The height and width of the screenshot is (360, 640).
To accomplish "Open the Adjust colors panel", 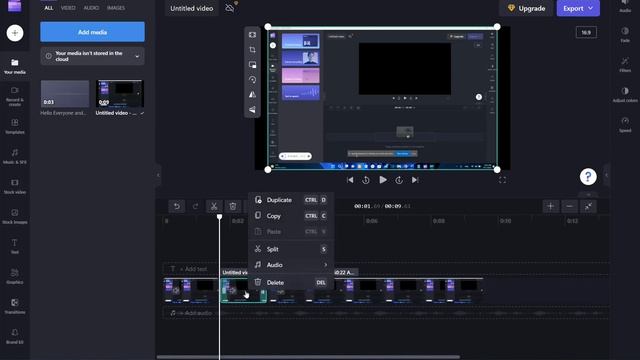I will pos(625,94).
